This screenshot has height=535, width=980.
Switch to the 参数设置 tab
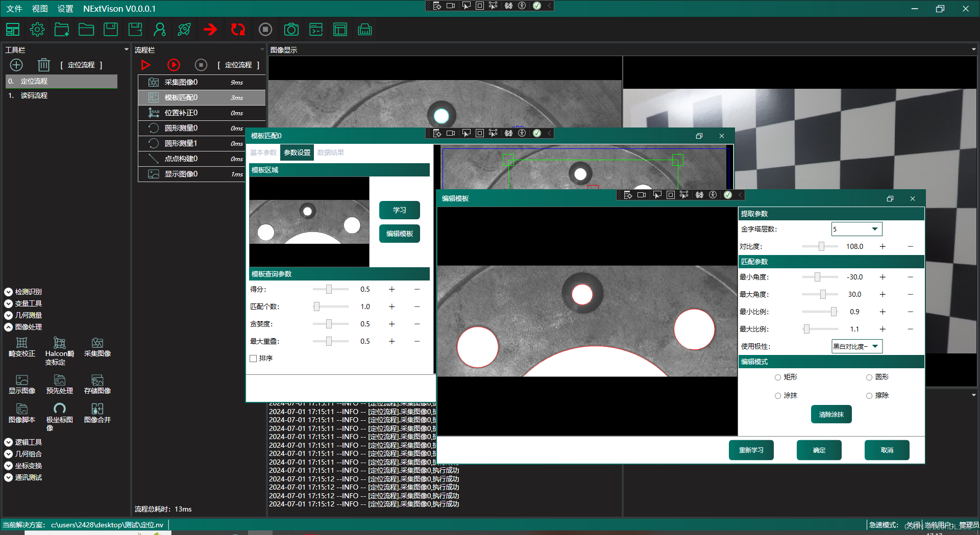297,152
